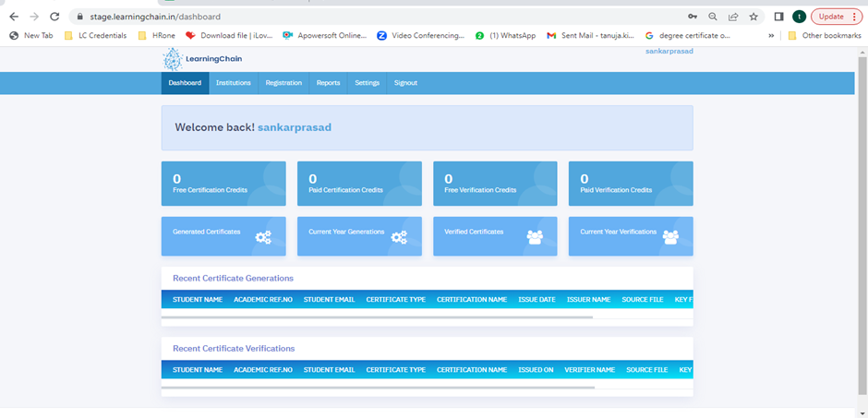868x418 pixels.
Task: Click Signout in the navigation bar
Action: [405, 83]
